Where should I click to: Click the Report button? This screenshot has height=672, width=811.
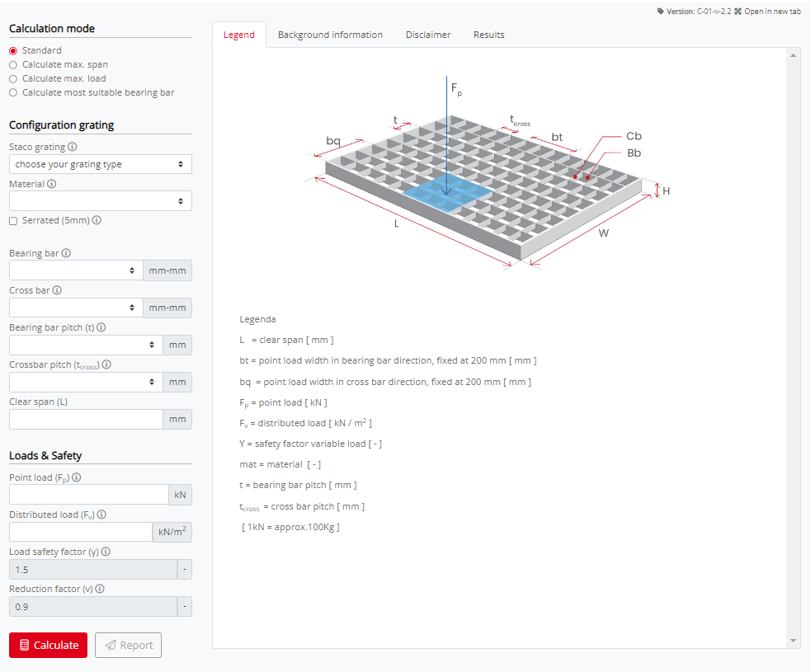(x=128, y=645)
